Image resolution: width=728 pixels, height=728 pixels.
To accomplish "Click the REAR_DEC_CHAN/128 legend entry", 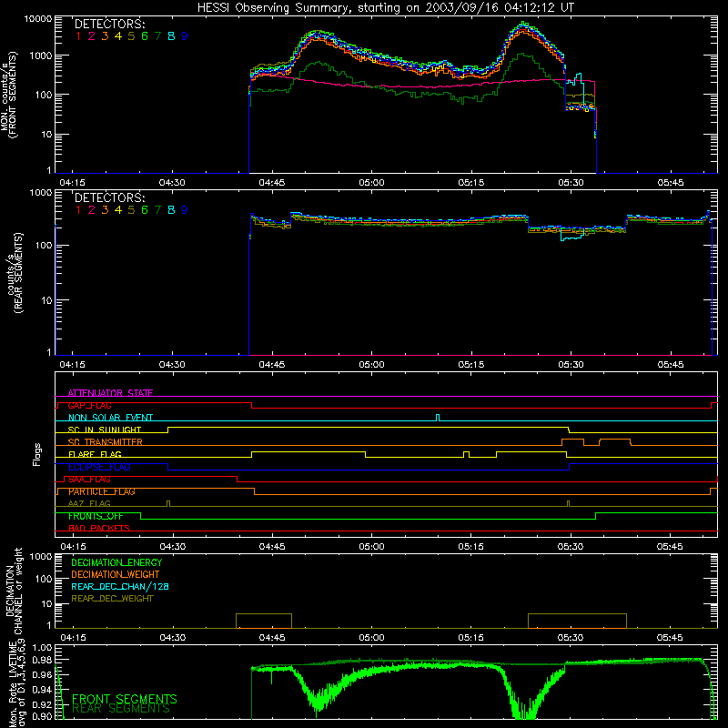I will tap(120, 586).
